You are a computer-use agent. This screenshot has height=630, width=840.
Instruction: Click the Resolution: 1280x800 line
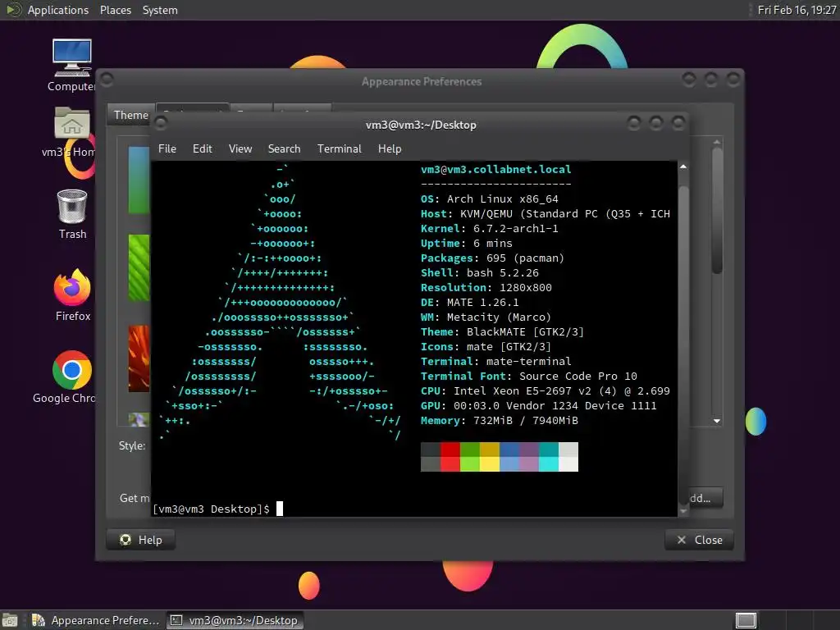(486, 287)
